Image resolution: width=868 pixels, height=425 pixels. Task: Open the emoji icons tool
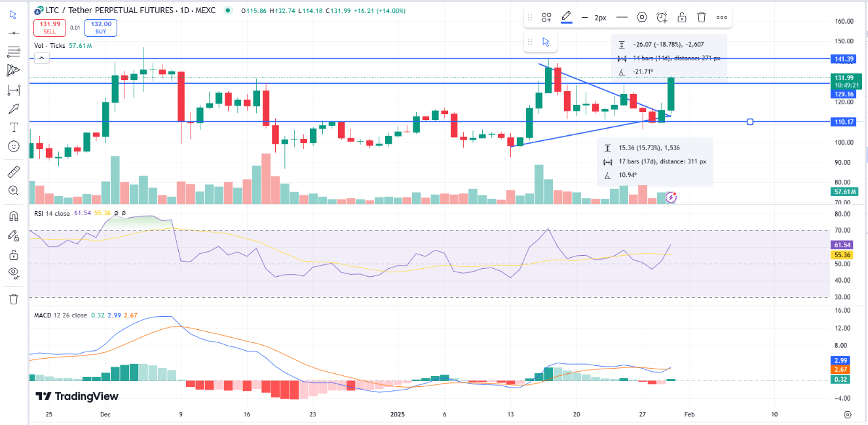pos(13,146)
